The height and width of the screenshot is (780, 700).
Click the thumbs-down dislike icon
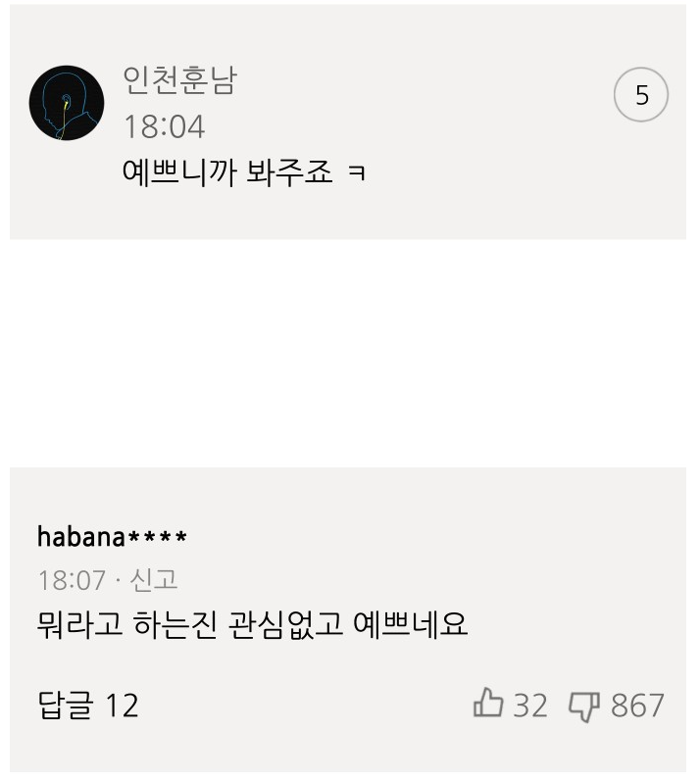point(584,707)
